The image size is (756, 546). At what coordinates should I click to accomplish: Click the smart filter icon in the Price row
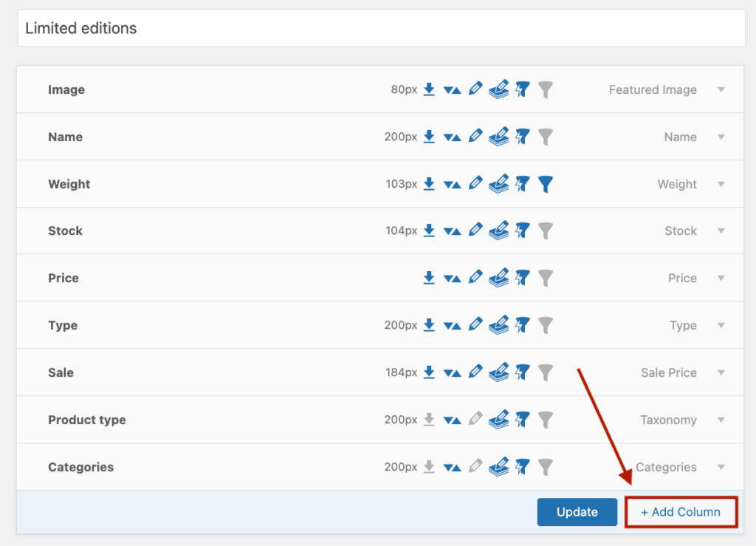coord(522,278)
